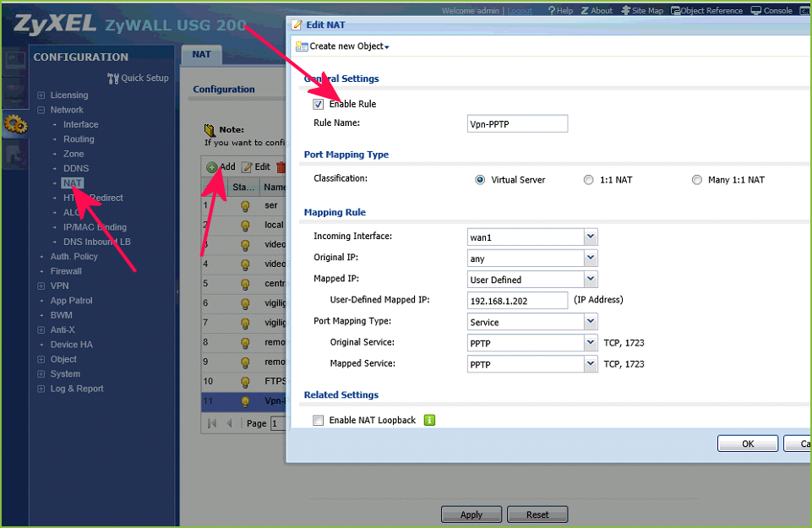Click the Logout link
Viewport: 812px width, 528px height.
click(x=520, y=11)
